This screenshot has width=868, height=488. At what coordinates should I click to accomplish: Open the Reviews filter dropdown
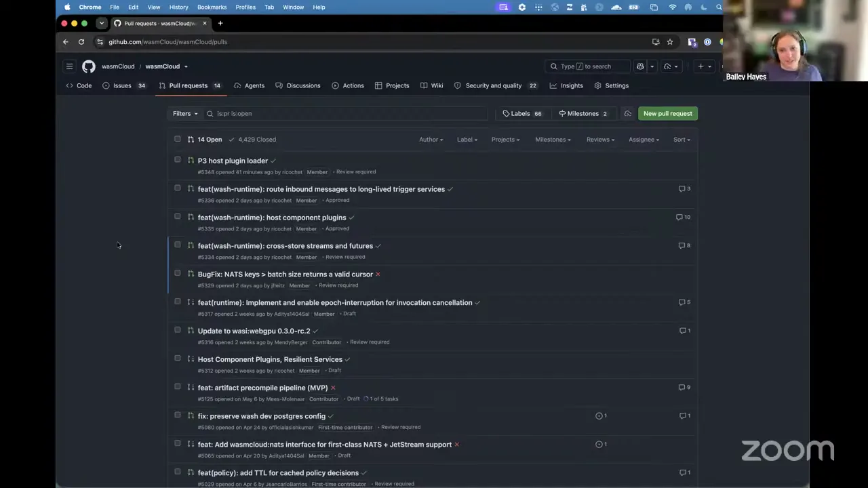pos(600,140)
